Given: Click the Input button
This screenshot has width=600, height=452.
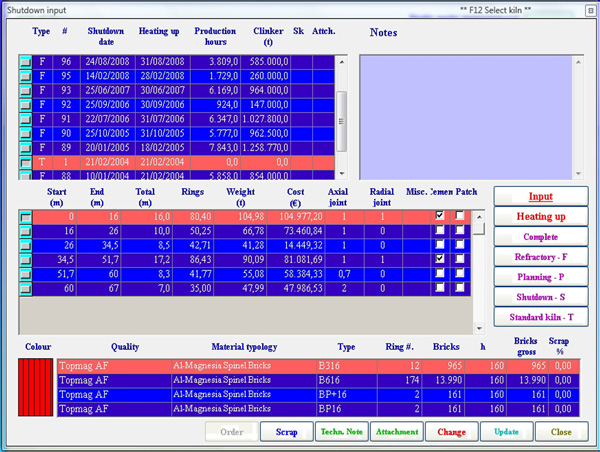Looking at the screenshot, I should pos(541,196).
